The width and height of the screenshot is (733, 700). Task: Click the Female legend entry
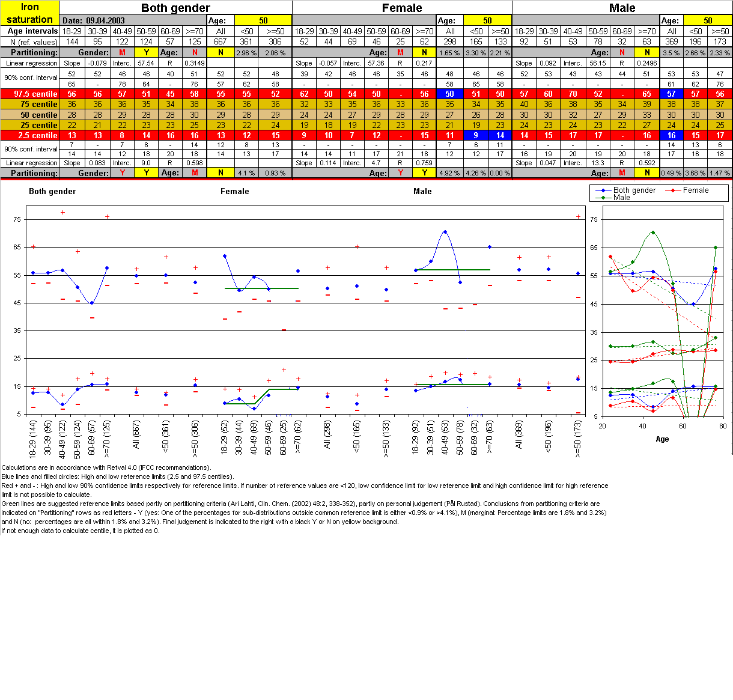pyautogui.click(x=687, y=190)
